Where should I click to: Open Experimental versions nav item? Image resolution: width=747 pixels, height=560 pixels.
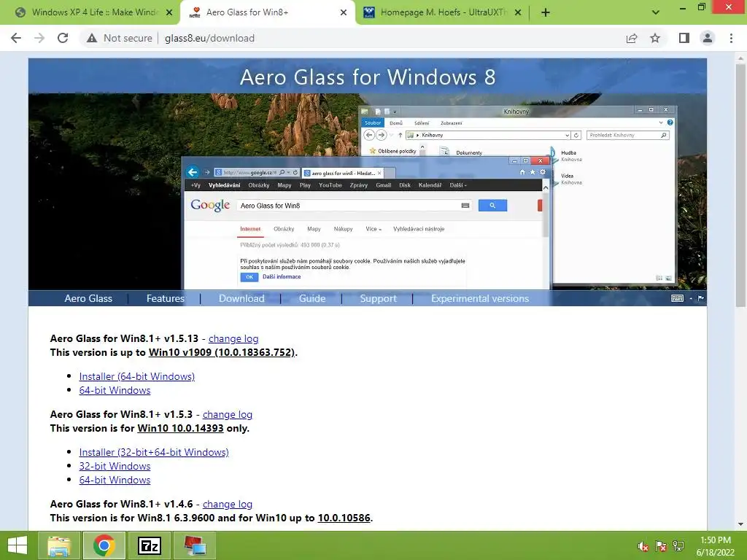click(480, 298)
